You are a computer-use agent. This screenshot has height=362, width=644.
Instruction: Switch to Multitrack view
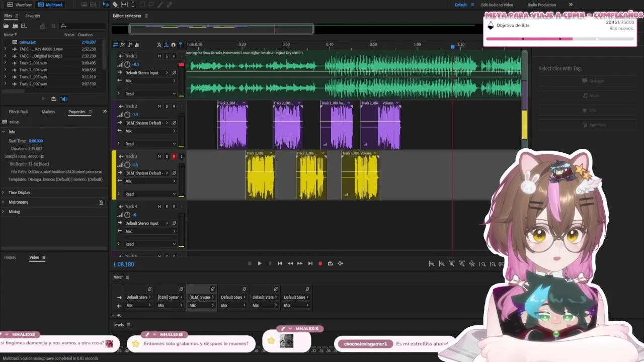click(50, 5)
